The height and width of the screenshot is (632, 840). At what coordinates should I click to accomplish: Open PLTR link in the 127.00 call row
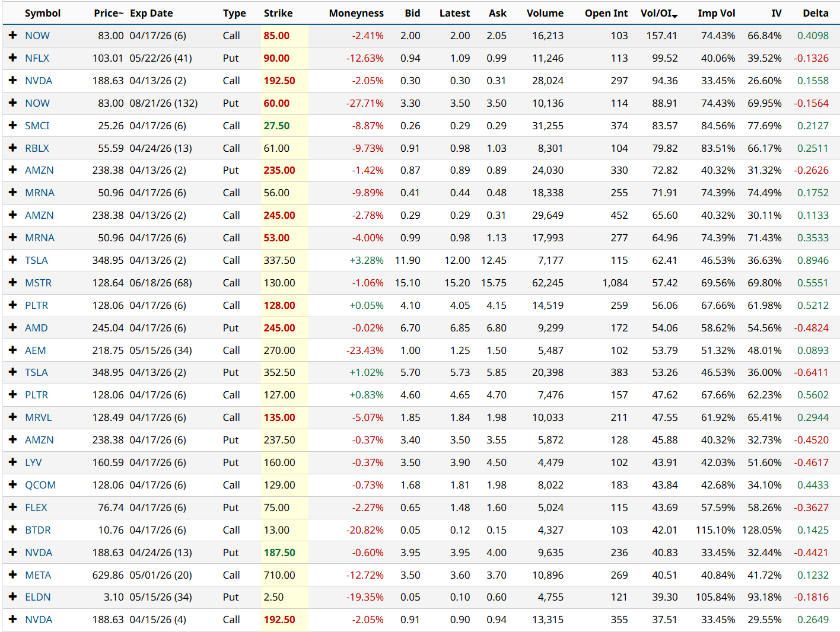pyautogui.click(x=37, y=395)
